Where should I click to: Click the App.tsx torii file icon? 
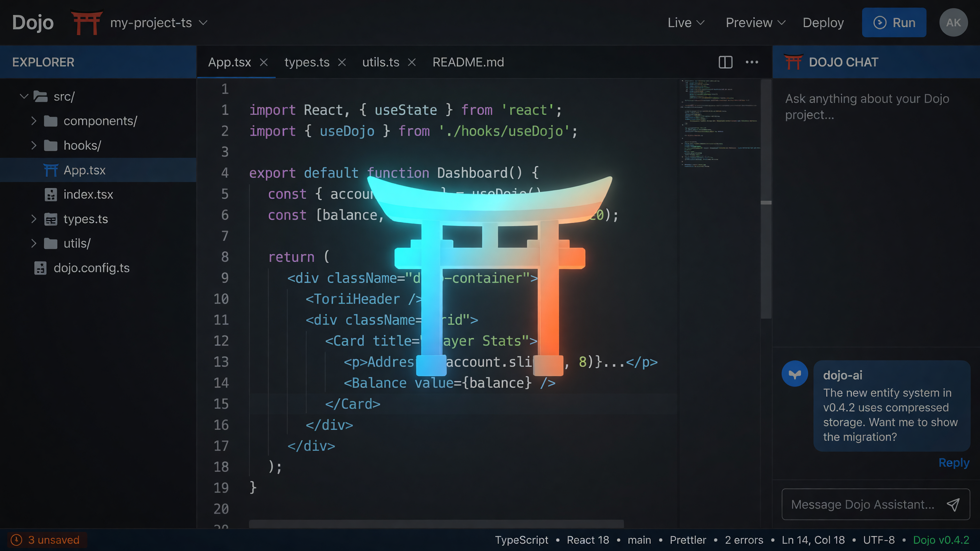(50, 170)
